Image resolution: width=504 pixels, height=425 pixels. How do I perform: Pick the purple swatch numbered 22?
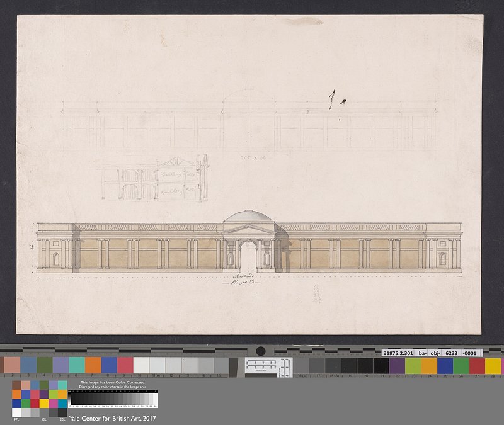pos(397,365)
